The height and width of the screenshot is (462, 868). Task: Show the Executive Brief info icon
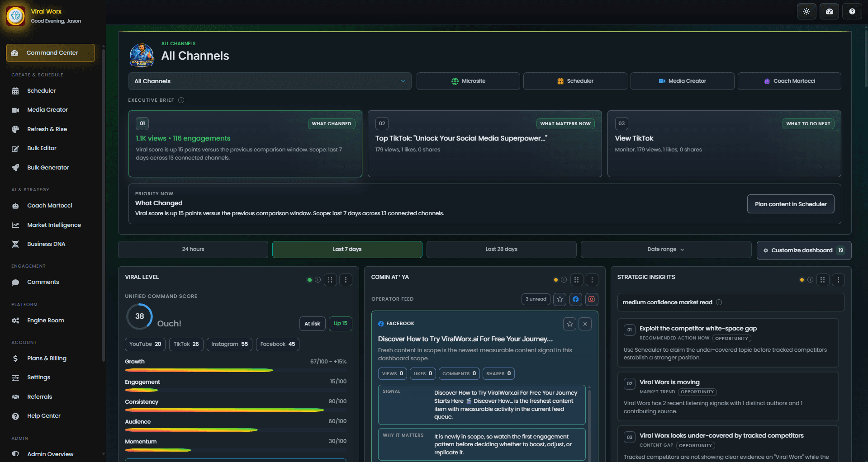[181, 100]
